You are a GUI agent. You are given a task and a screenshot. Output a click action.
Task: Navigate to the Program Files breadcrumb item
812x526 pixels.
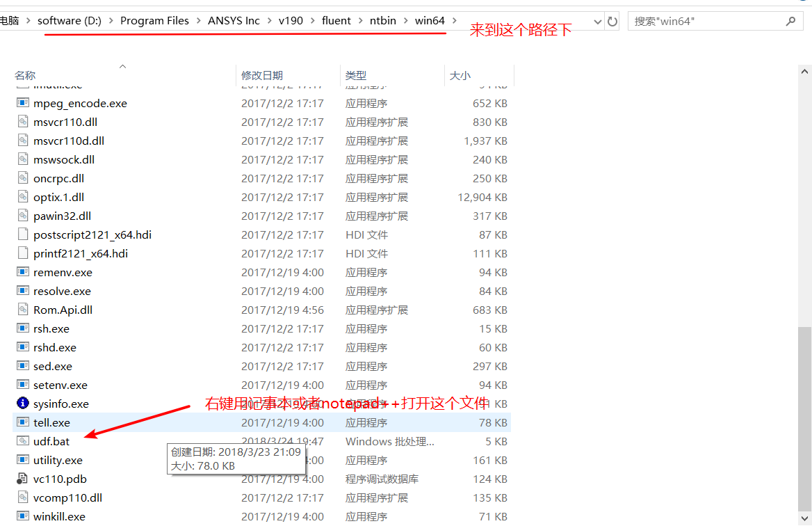154,20
